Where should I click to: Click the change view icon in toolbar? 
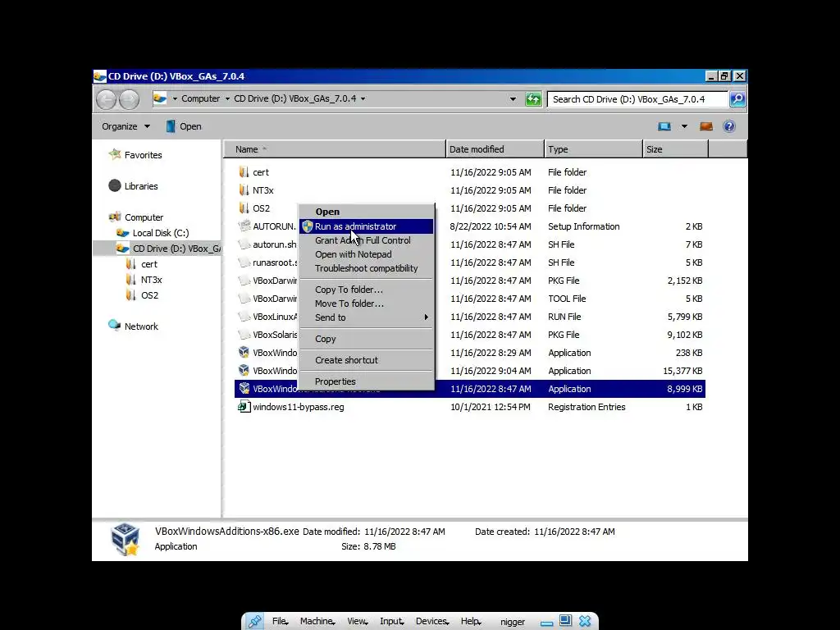click(x=664, y=126)
